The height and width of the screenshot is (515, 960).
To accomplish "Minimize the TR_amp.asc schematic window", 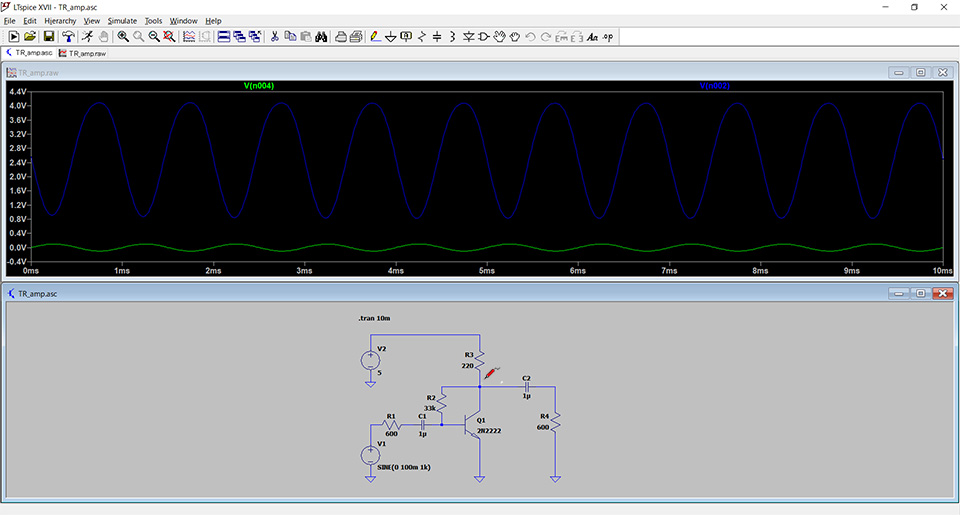I will tap(898, 293).
